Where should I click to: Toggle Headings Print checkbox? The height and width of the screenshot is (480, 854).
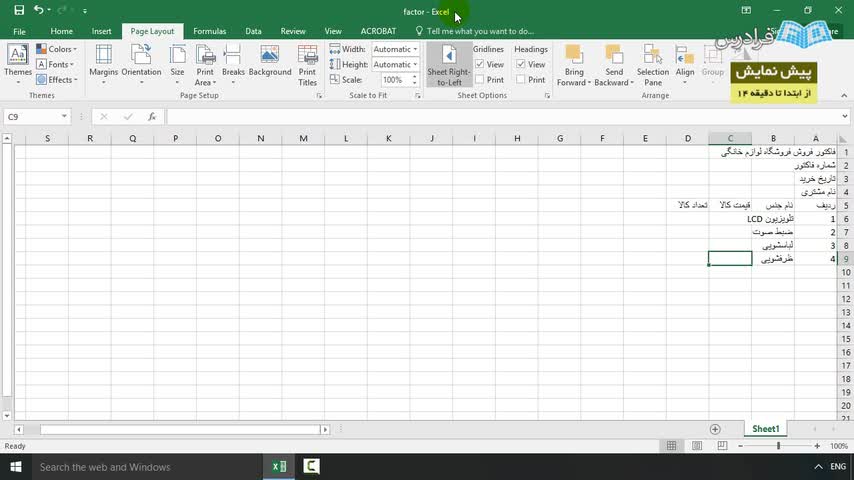click(x=521, y=80)
